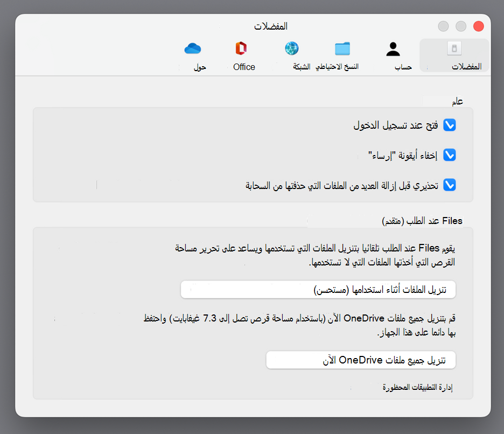Open the حول (About) OneDrive cloud icon
Image resolution: width=504 pixels, height=434 pixels.
193,48
